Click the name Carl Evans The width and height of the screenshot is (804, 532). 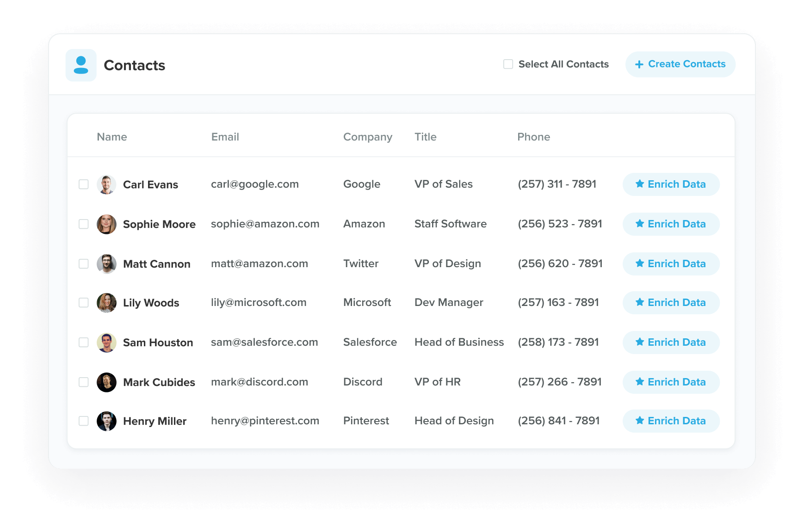tap(150, 184)
